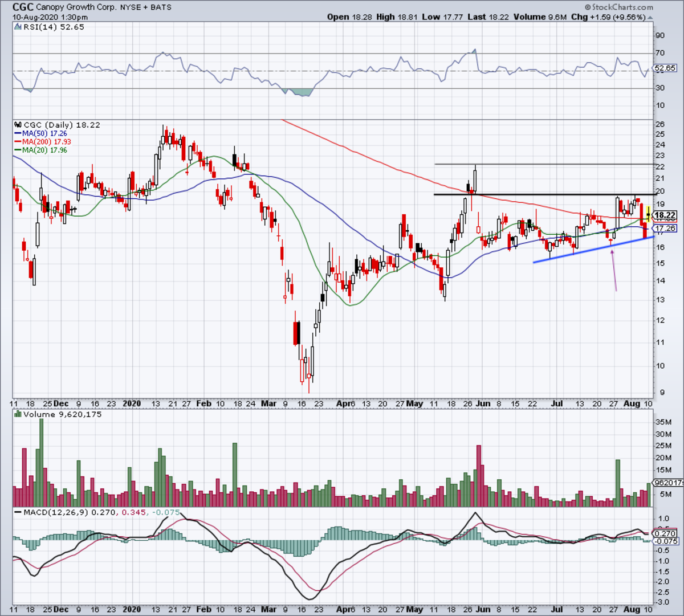Click the MACD 0.270 value tag
684x616 pixels.
coord(665,533)
